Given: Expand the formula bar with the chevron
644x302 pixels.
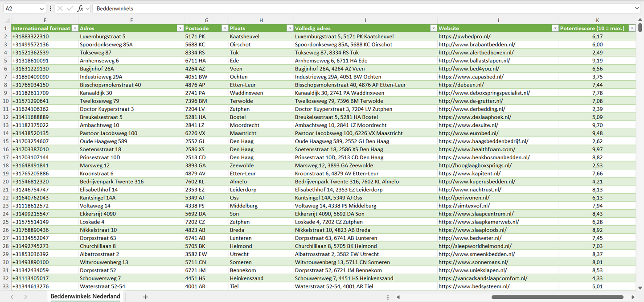Looking at the screenshot, I should 637,8.
